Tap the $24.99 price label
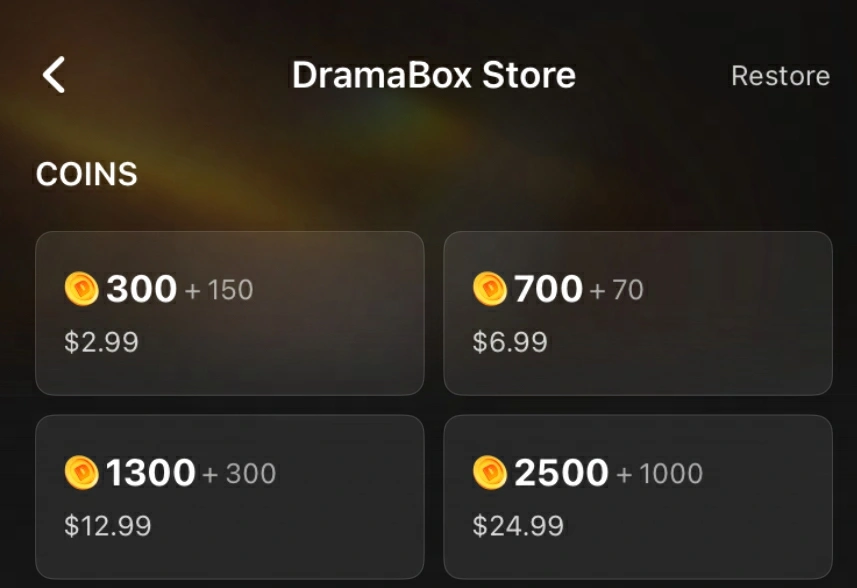Viewport: 857px width, 588px height. (517, 526)
